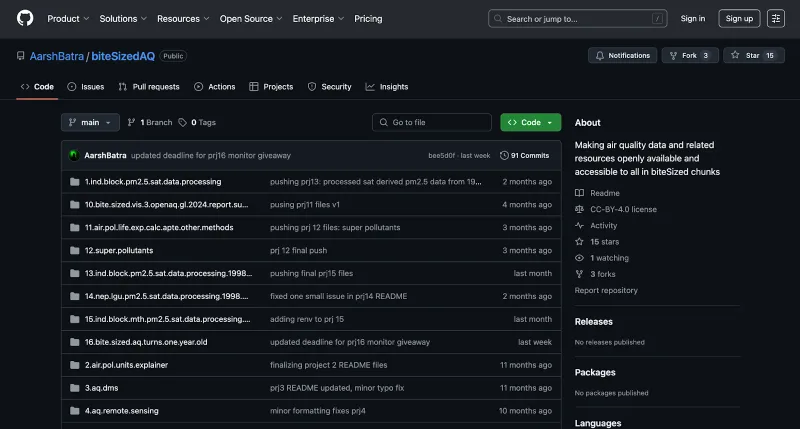Open commit 'pushing final prj15 files'

(311, 273)
